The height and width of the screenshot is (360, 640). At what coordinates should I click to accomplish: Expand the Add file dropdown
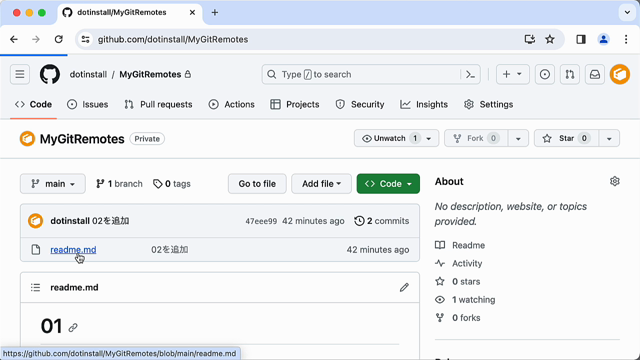tap(321, 184)
